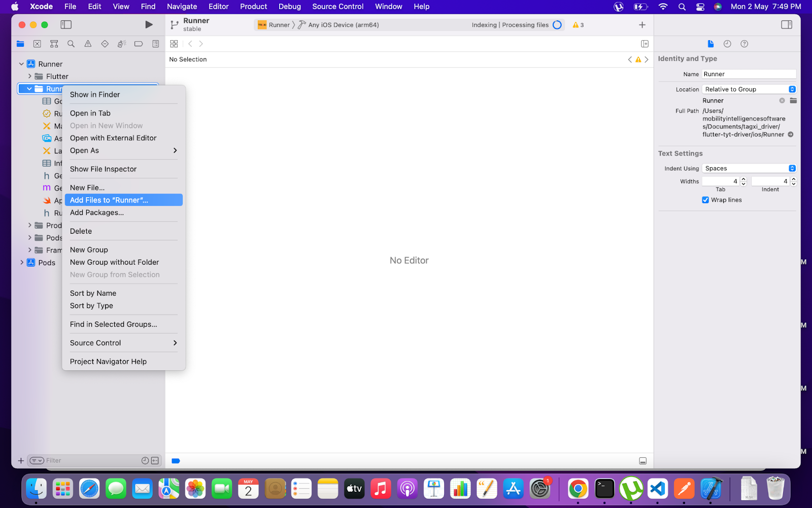Click the Run button to build the project
812x508 pixels.
148,24
